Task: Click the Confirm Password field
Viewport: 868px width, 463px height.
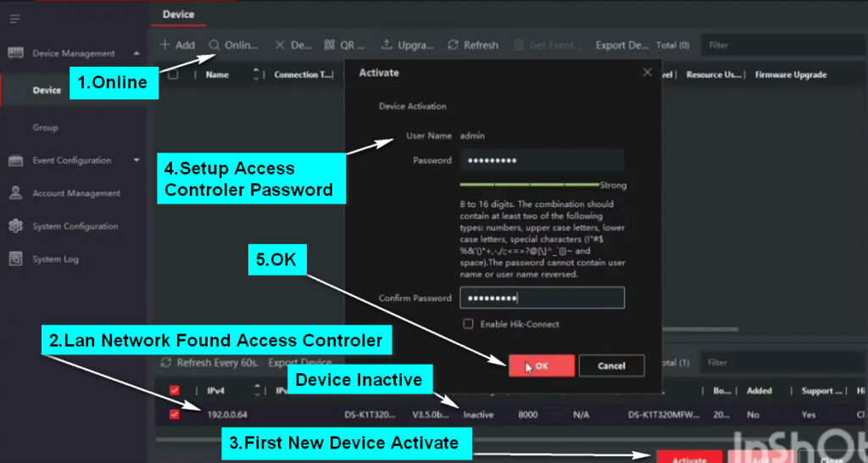Action: (542, 298)
